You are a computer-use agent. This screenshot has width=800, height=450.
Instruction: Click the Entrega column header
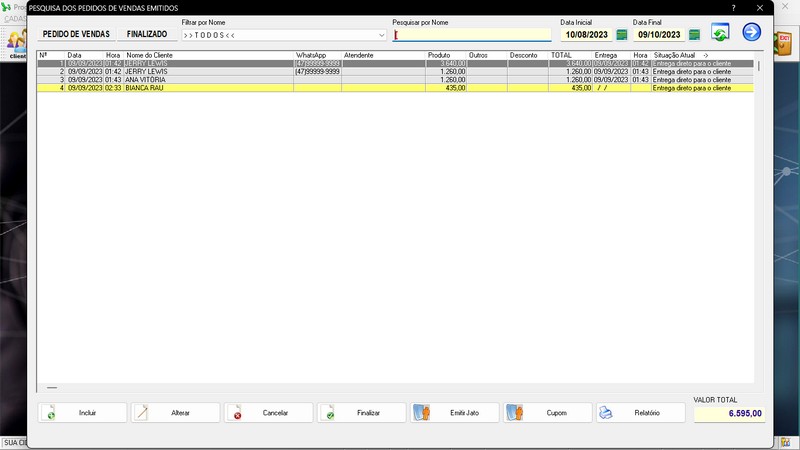pos(611,55)
